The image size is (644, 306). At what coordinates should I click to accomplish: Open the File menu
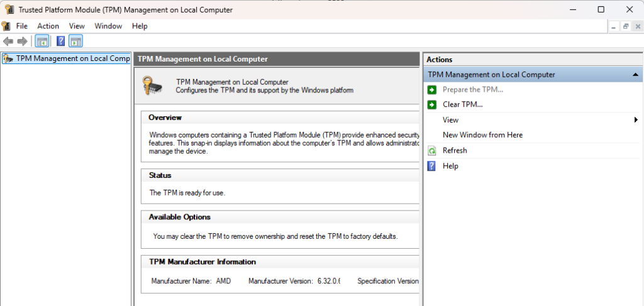pyautogui.click(x=22, y=26)
